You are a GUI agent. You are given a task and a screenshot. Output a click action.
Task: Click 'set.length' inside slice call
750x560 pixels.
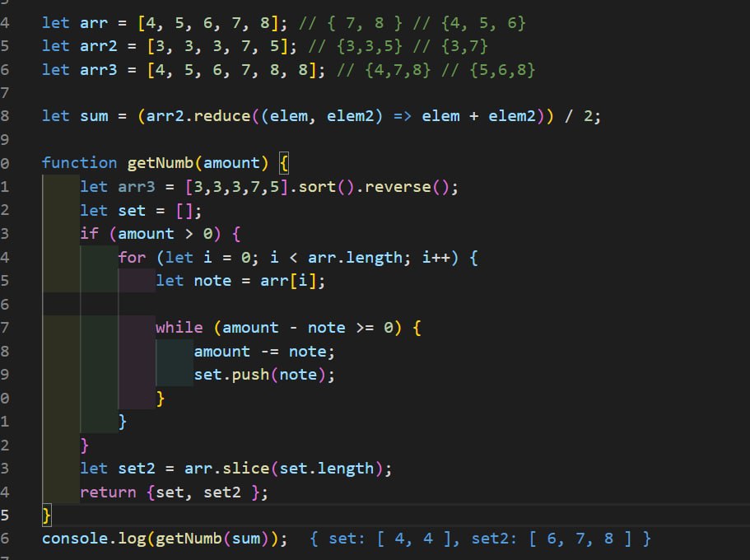tap(327, 469)
